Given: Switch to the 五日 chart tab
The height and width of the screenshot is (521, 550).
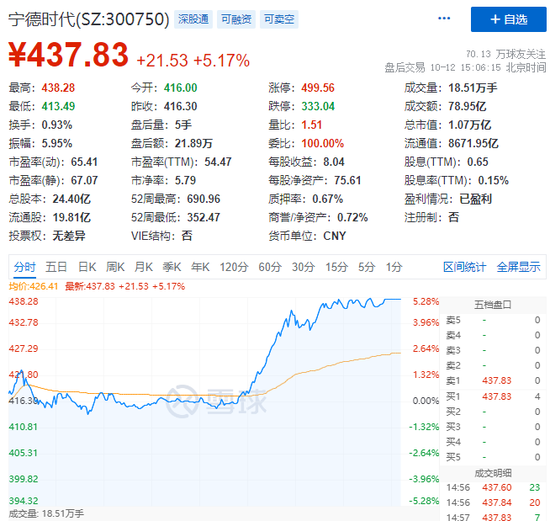Looking at the screenshot, I should pyautogui.click(x=56, y=267).
